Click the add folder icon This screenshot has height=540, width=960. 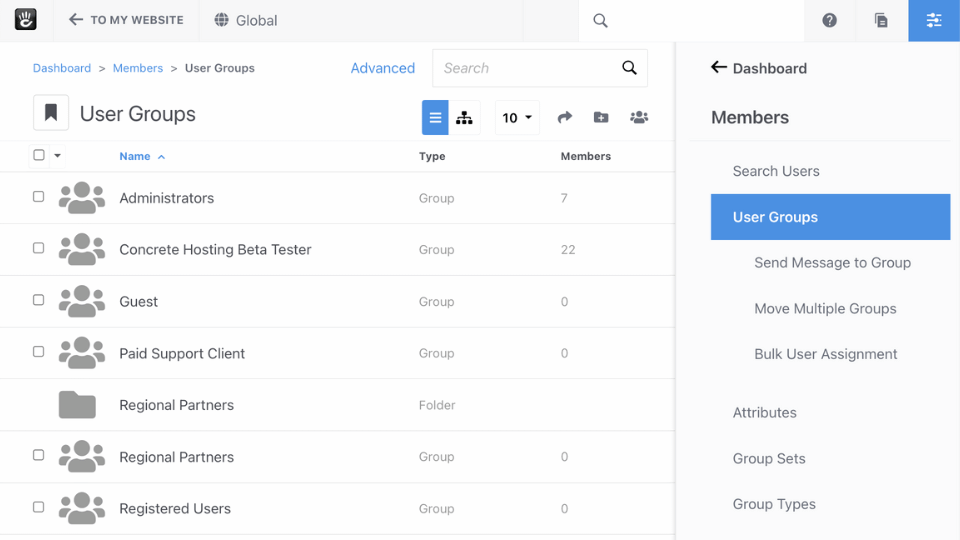pyautogui.click(x=601, y=117)
